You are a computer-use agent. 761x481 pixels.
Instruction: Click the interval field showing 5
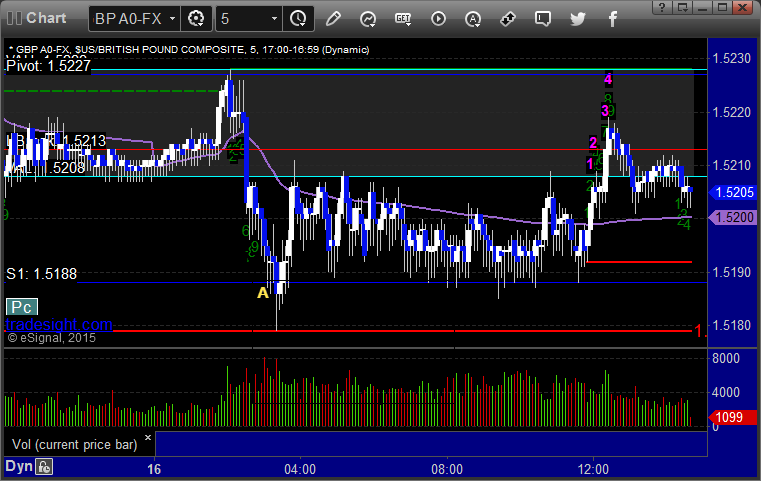pyautogui.click(x=242, y=19)
